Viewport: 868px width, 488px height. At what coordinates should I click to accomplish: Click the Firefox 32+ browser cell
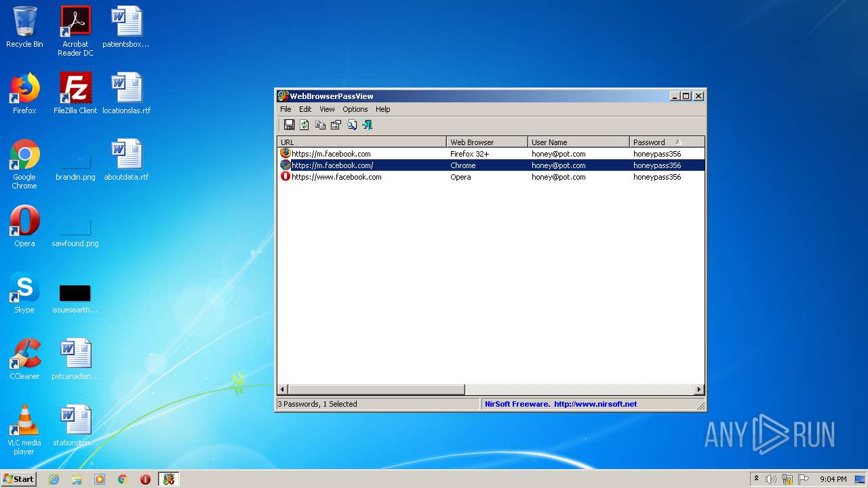[470, 154]
